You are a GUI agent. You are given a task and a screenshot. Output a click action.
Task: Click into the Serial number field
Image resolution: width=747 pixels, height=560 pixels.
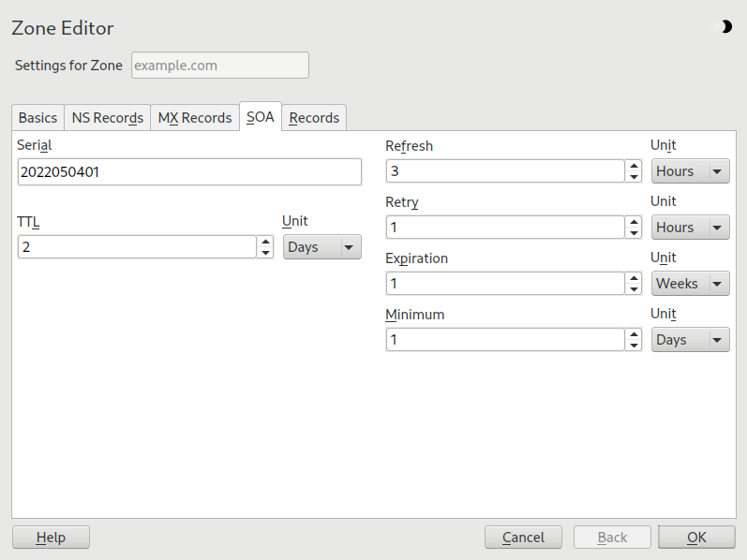pyautogui.click(x=188, y=172)
